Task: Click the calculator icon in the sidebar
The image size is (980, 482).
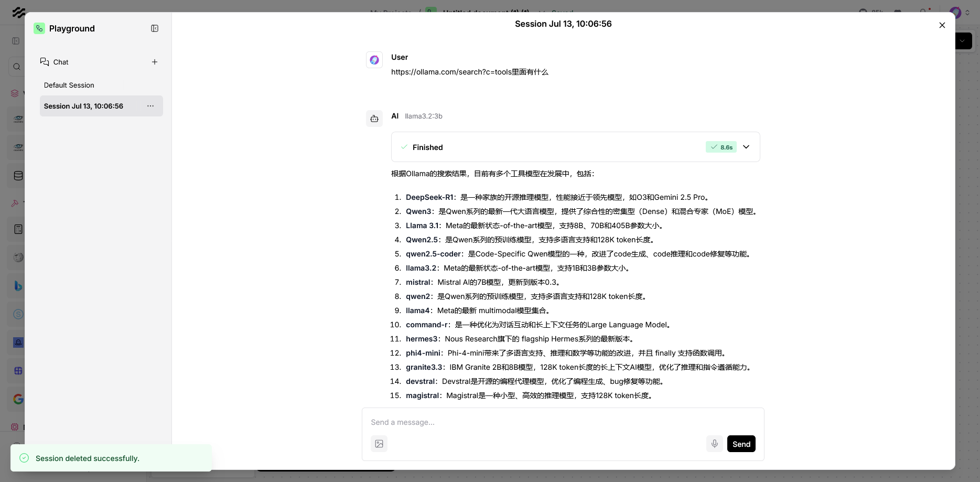Action: (18, 229)
